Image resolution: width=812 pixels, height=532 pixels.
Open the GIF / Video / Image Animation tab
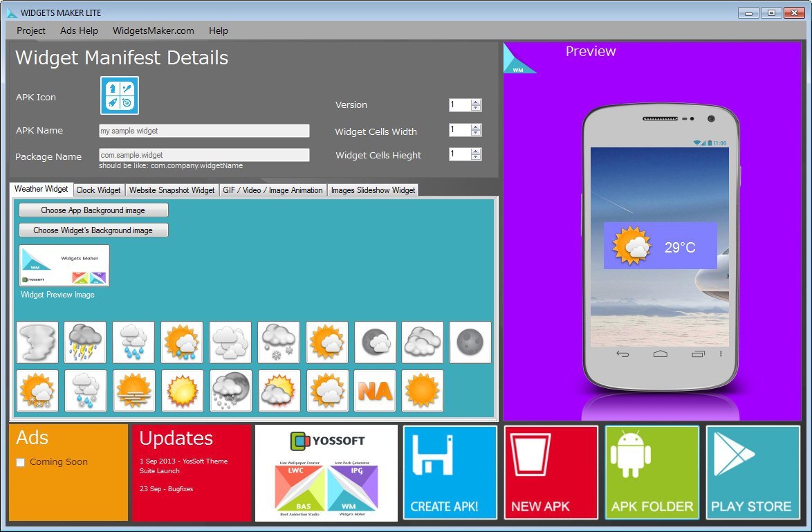pyautogui.click(x=273, y=190)
